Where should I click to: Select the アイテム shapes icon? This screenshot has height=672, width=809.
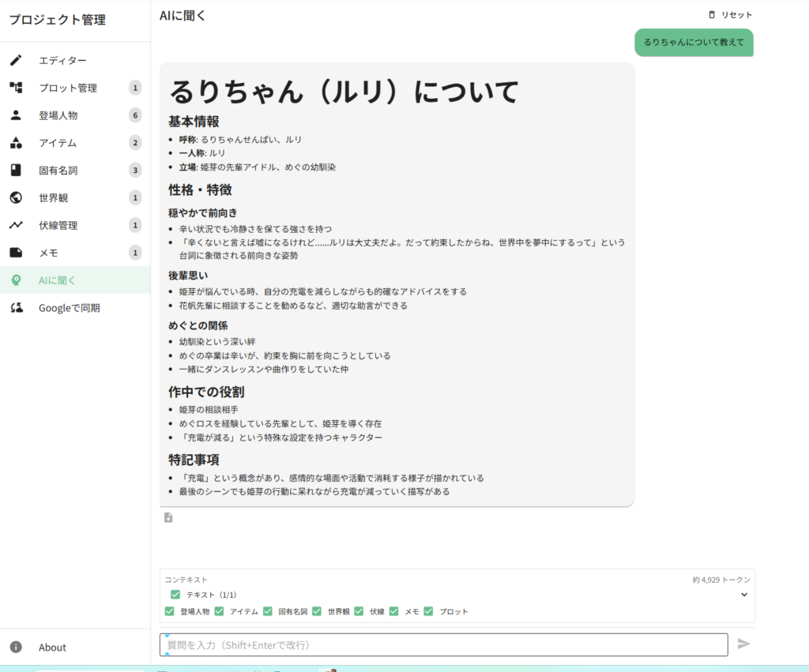click(x=16, y=143)
